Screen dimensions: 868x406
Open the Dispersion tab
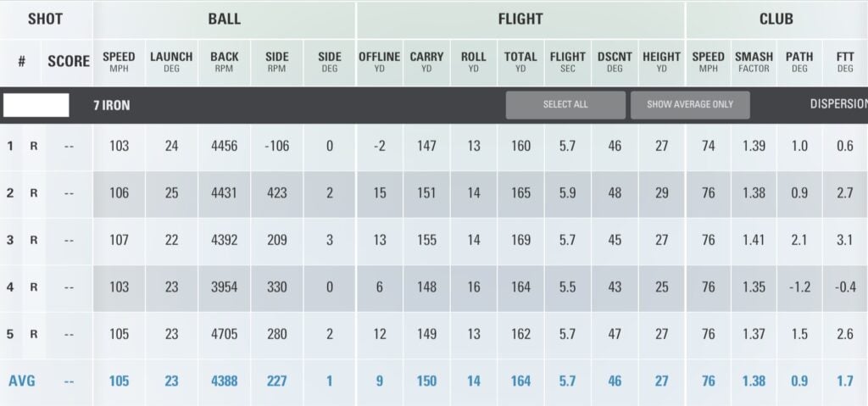(x=838, y=105)
